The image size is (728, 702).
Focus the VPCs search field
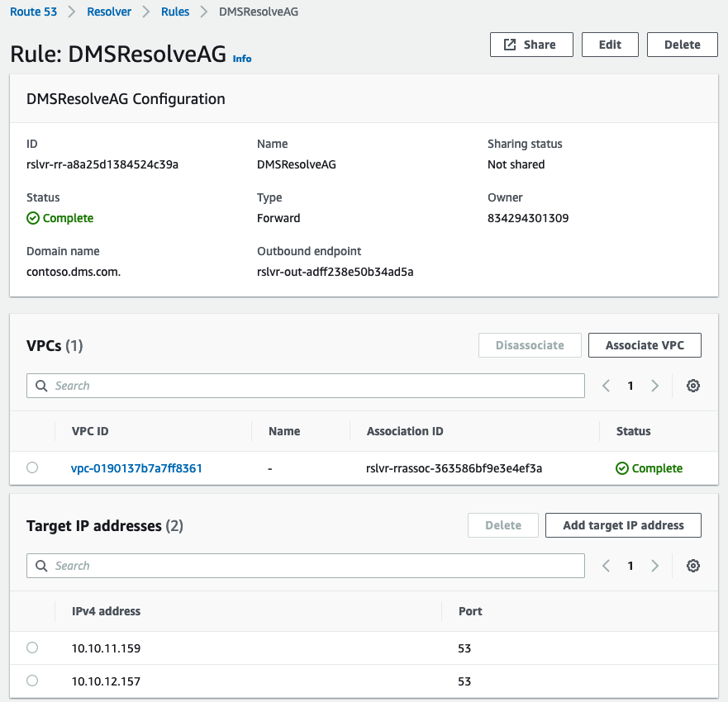(x=306, y=386)
